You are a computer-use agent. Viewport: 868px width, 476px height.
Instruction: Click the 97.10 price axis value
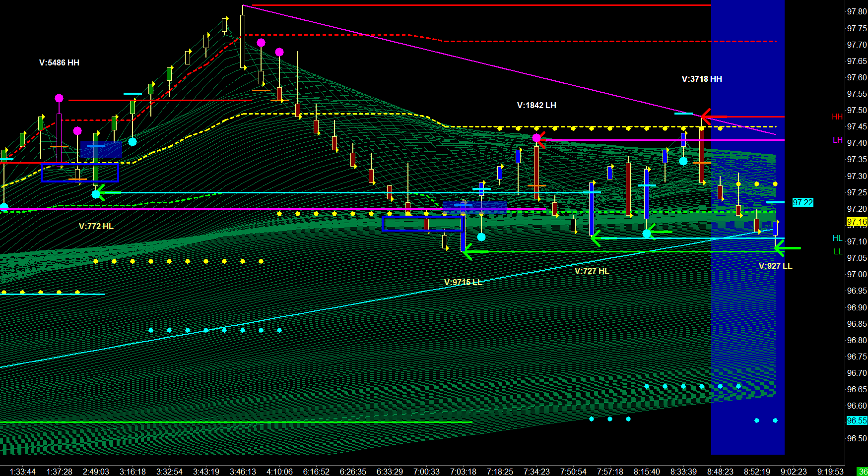click(x=857, y=242)
